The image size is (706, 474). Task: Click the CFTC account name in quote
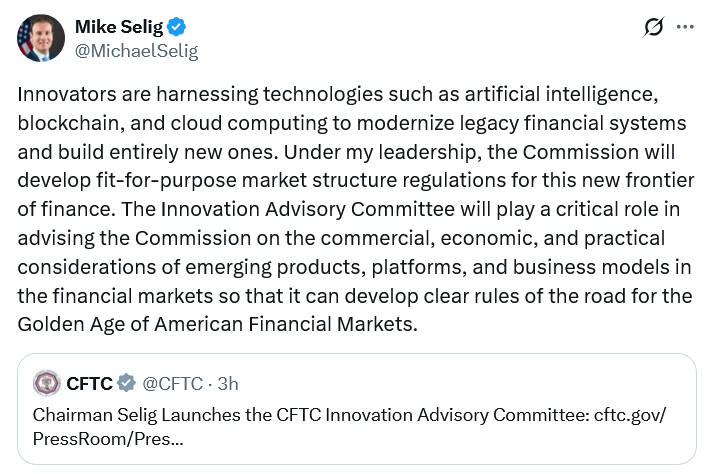click(89, 383)
